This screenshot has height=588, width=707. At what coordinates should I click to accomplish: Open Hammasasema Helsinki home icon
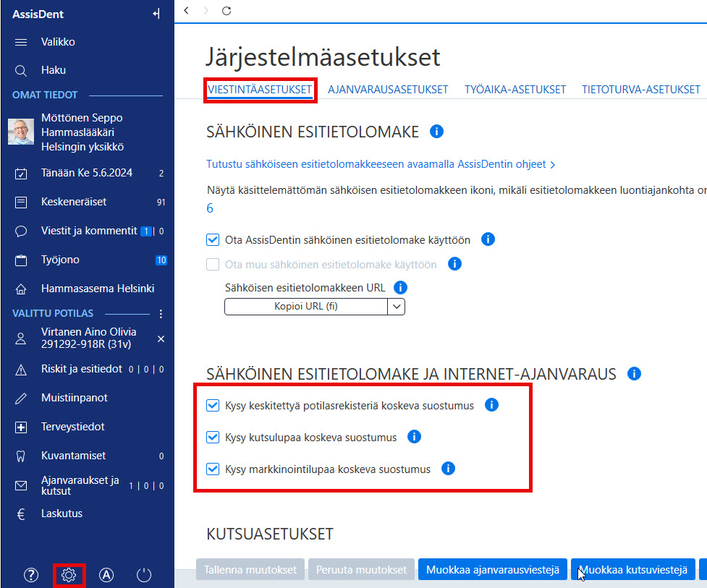pos(21,289)
